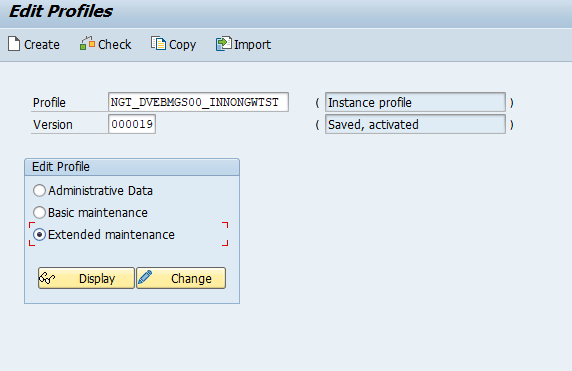Click the Check profile icon
Image resolution: width=572 pixels, height=371 pixels.
coord(87,43)
